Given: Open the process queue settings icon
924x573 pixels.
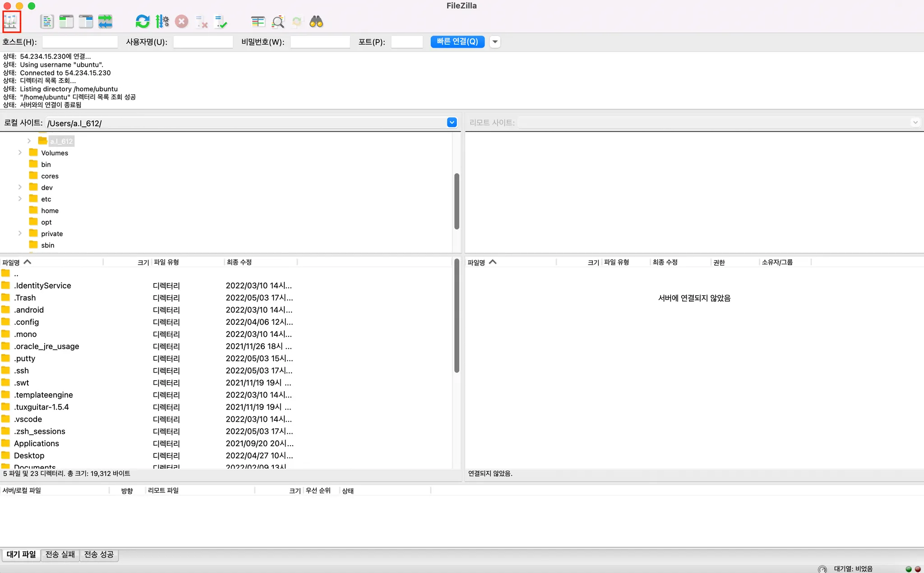Looking at the screenshot, I should pos(162,22).
